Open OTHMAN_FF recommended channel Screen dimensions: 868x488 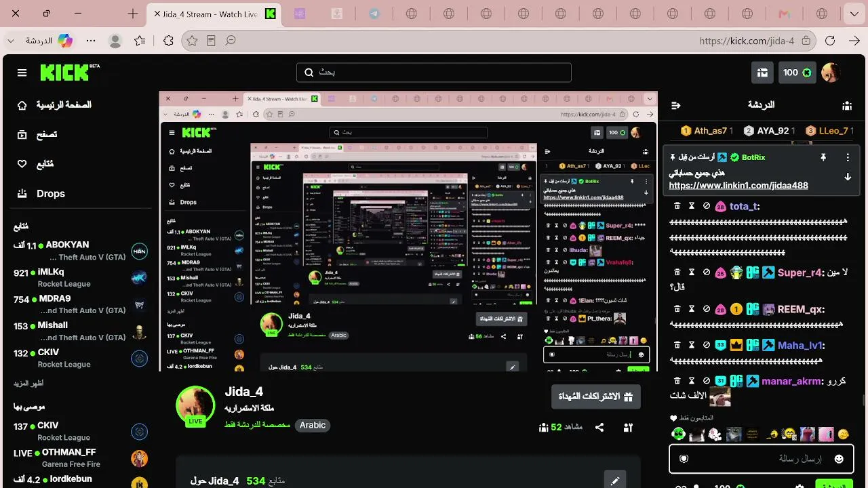[80, 458]
